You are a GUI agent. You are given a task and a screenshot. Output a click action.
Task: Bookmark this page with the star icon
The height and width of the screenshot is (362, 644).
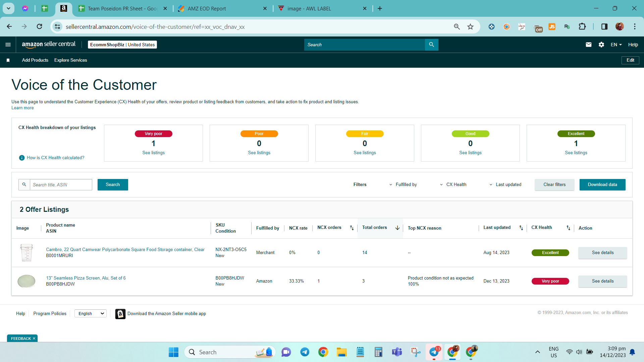(470, 26)
